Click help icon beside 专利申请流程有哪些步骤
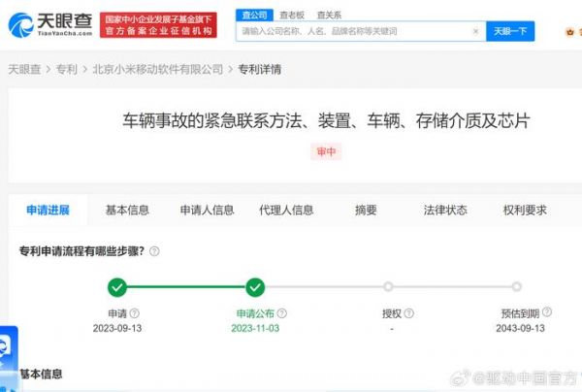This screenshot has width=582, height=392. (x=154, y=251)
